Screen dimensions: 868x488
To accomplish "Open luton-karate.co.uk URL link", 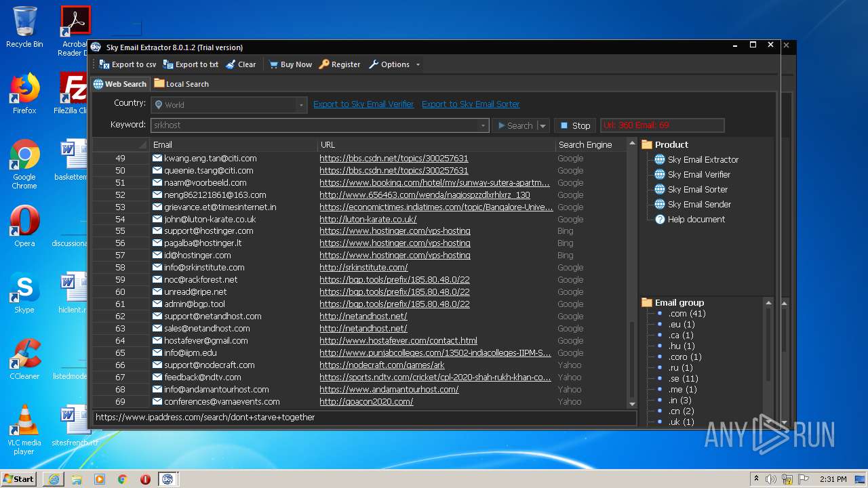I will [x=368, y=220].
